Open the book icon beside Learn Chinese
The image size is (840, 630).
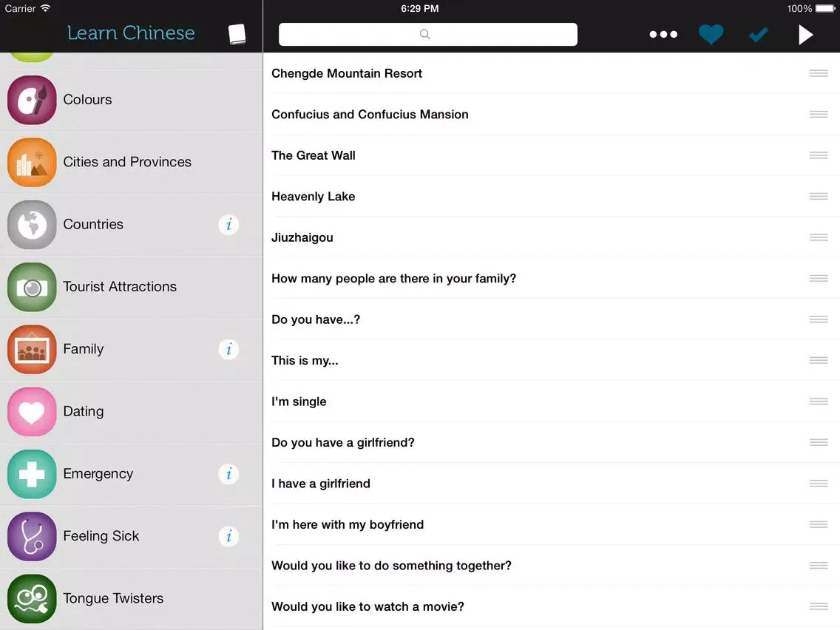237,35
